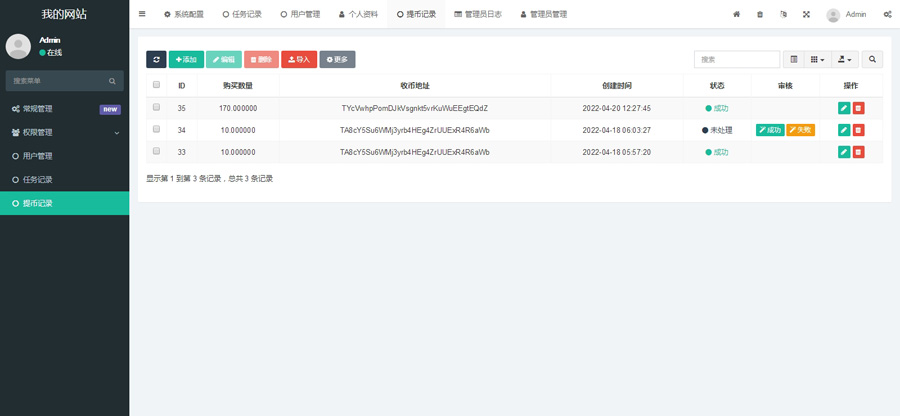900x416 pixels.
Task: Toggle table view icon button
Action: pyautogui.click(x=794, y=60)
